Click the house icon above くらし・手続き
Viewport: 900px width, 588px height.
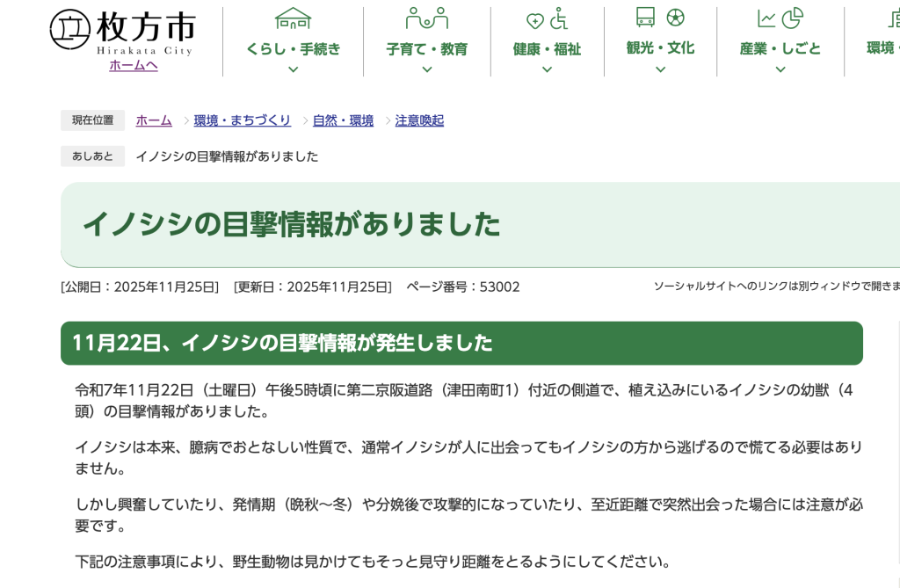tap(293, 18)
